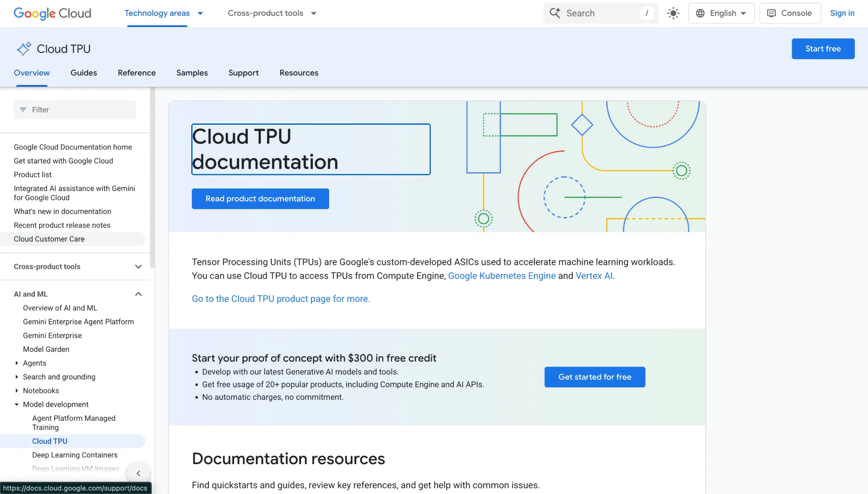
Task: Click the Console icon in the header
Action: pyautogui.click(x=771, y=13)
